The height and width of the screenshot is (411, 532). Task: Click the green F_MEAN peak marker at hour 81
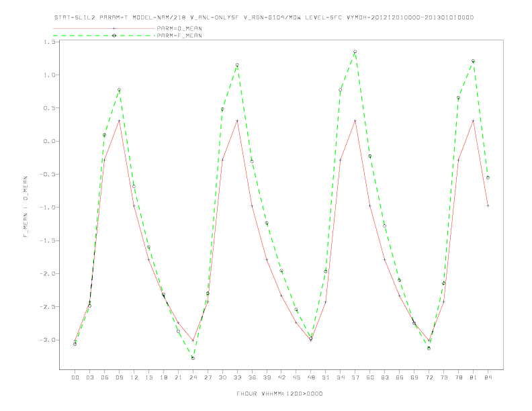coord(474,61)
